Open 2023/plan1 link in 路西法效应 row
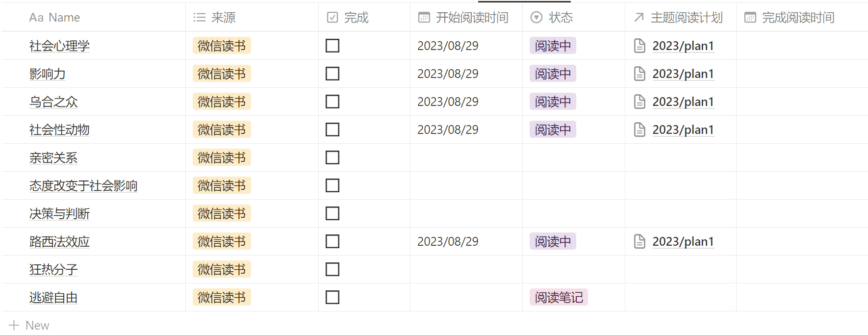Viewport: 868px width, 335px height. (x=683, y=241)
